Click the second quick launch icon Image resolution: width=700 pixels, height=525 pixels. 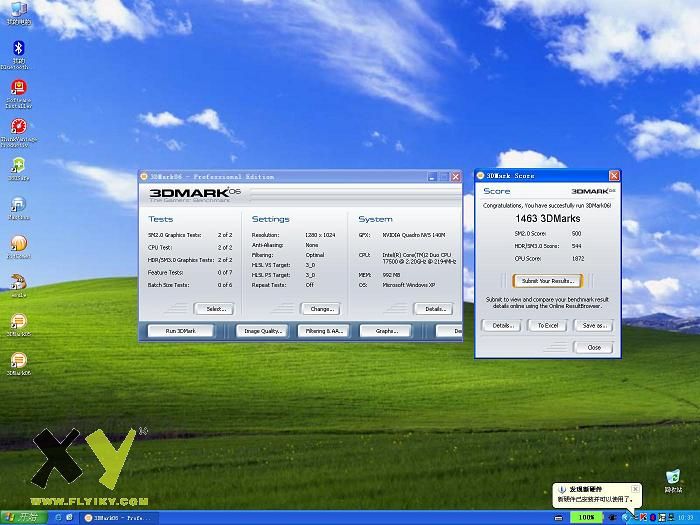(70, 517)
